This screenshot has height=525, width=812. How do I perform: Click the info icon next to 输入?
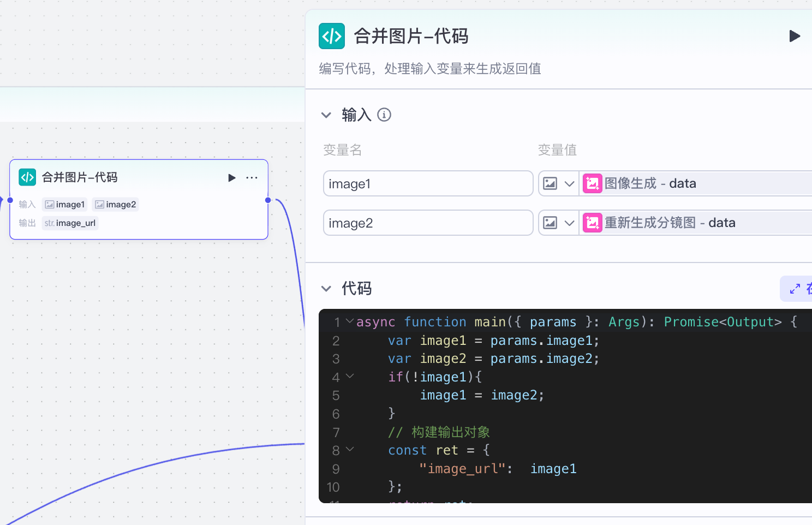click(x=384, y=115)
